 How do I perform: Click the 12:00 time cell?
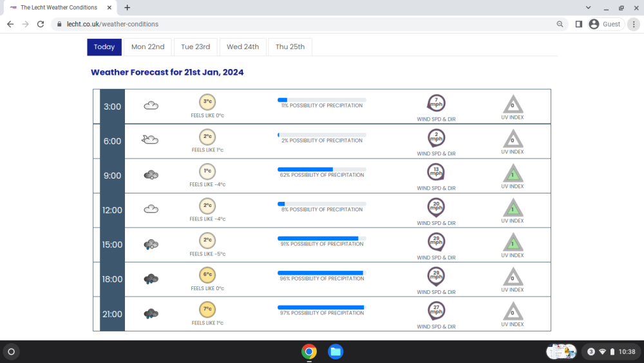coord(112,210)
